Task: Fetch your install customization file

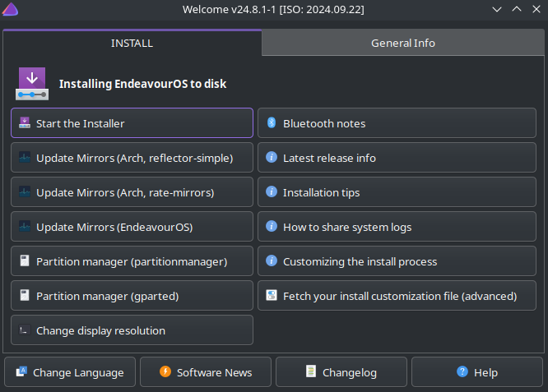Action: (397, 296)
